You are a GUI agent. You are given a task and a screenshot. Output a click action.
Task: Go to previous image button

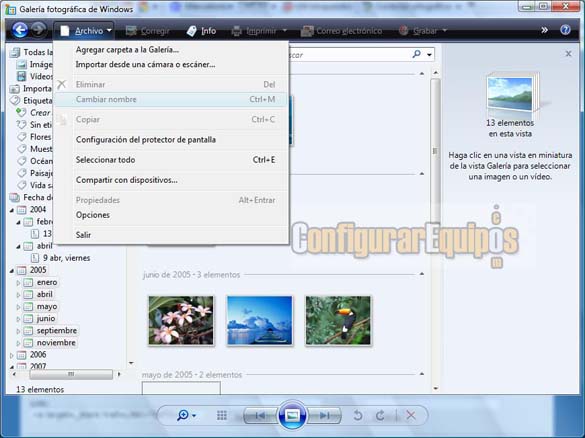coord(260,415)
